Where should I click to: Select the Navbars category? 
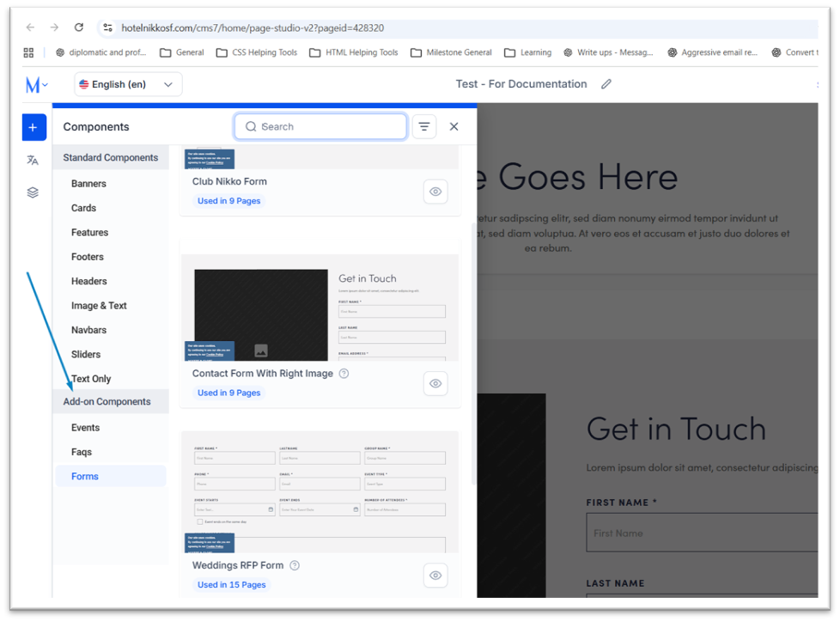tap(88, 330)
